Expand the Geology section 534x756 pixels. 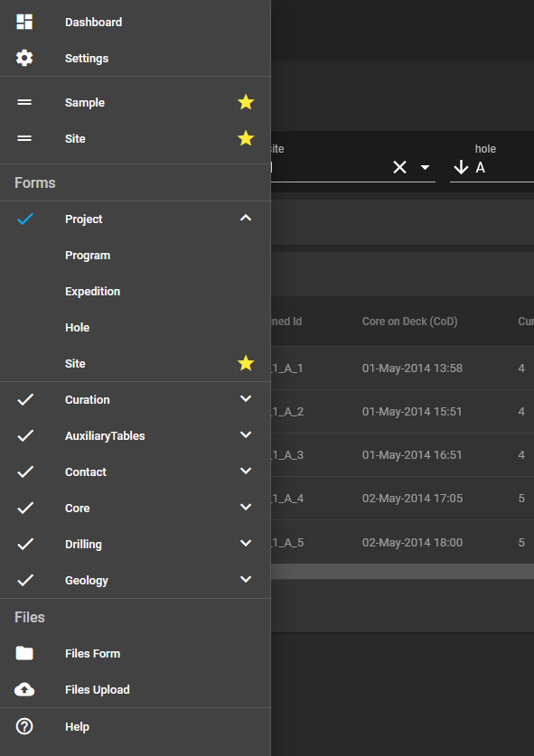[x=245, y=580]
